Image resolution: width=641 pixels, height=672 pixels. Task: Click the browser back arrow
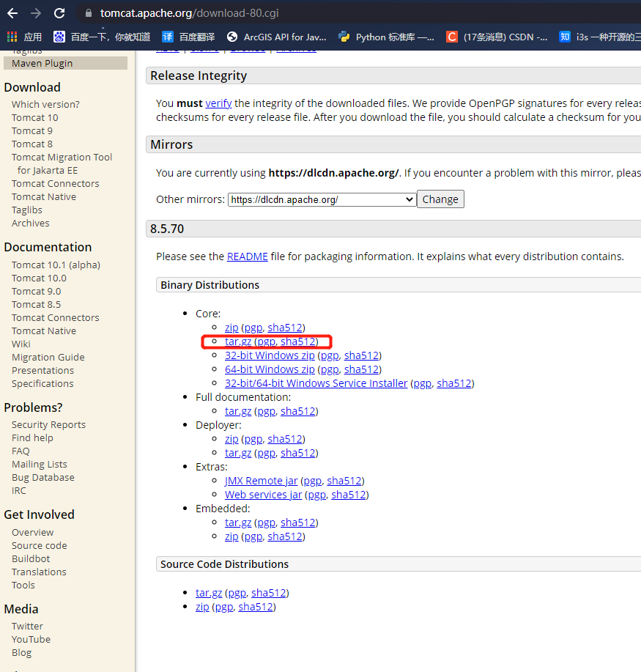tap(12, 13)
